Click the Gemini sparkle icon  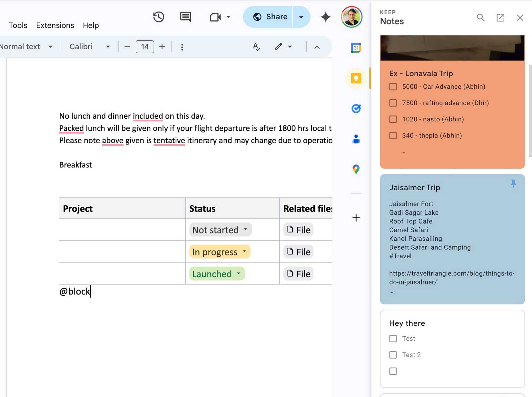coord(325,17)
